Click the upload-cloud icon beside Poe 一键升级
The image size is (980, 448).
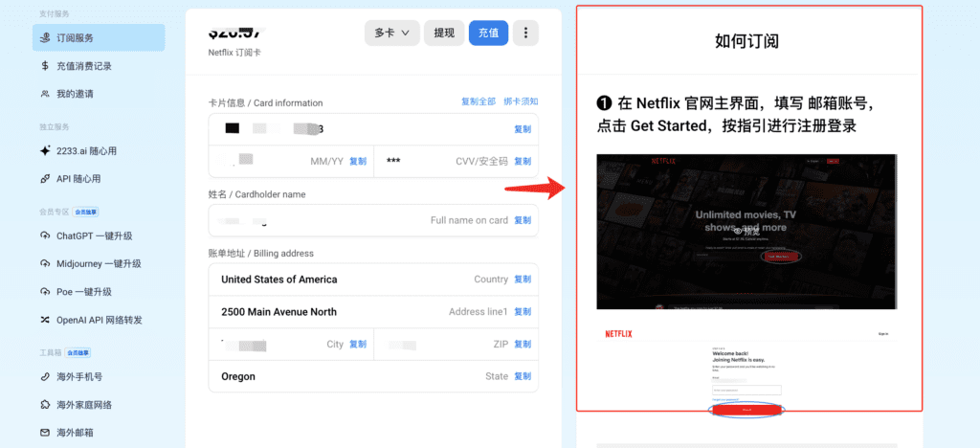click(x=45, y=292)
